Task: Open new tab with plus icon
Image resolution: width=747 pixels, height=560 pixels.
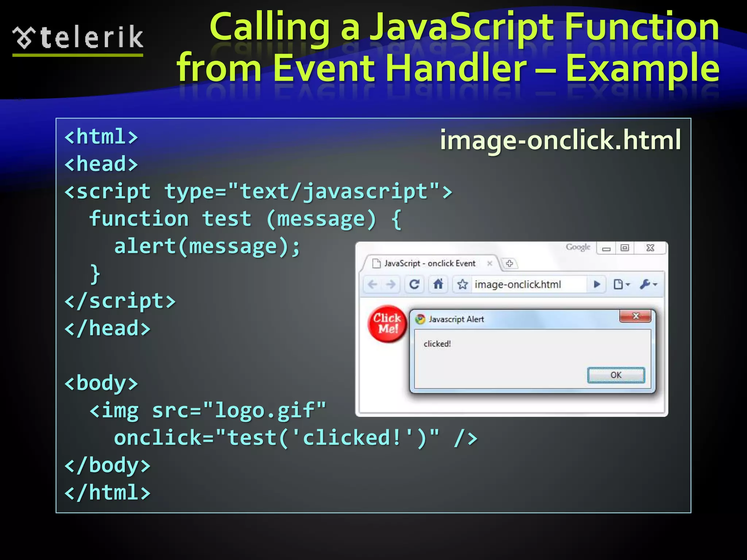Action: click(510, 263)
